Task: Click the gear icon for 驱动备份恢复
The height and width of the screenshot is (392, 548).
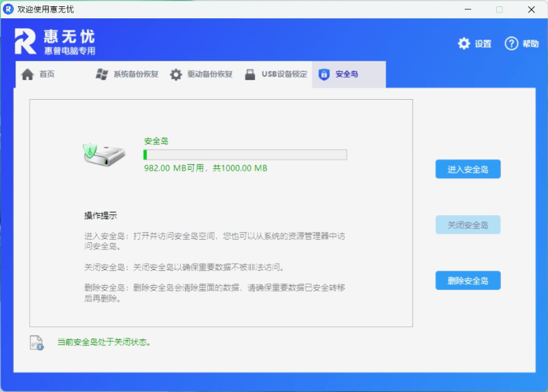Action: (x=176, y=74)
